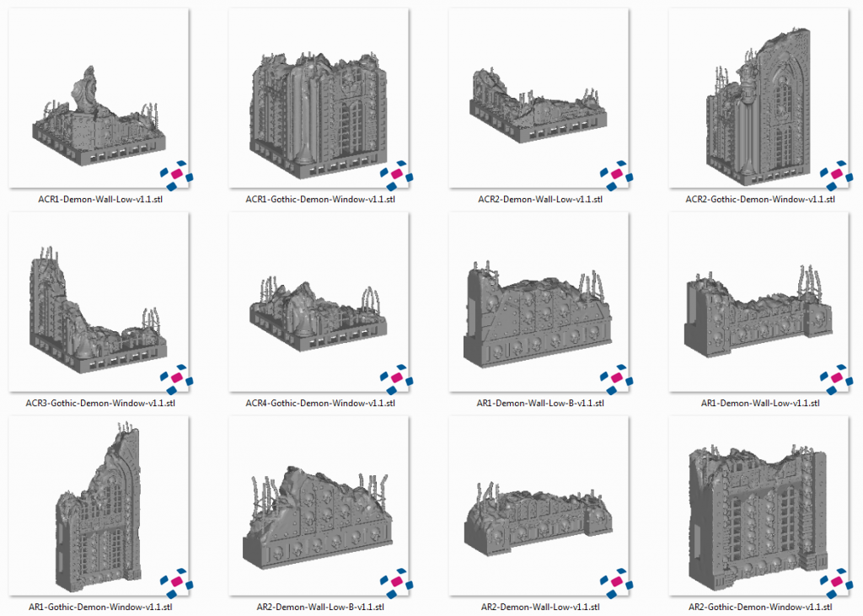Image resolution: width=863 pixels, height=616 pixels.
Task: Open the ACR4-Gothic-Demon-Window preview
Action: click(x=318, y=303)
